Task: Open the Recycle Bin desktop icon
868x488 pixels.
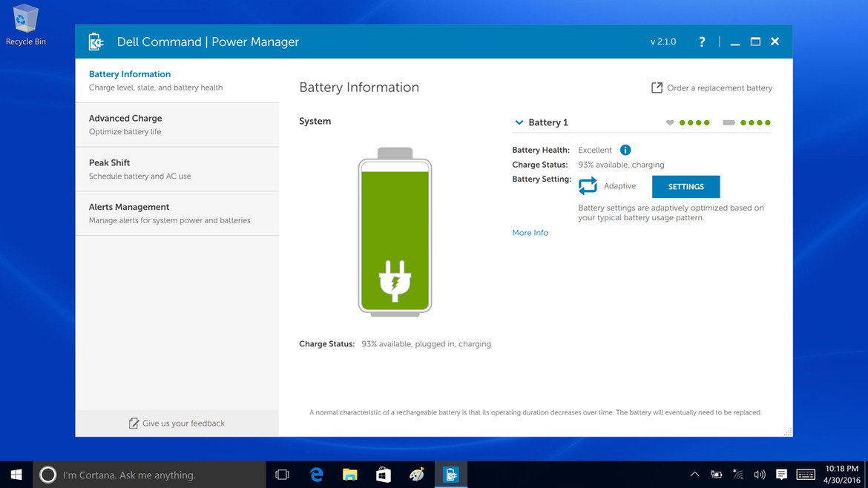Action: [25, 24]
